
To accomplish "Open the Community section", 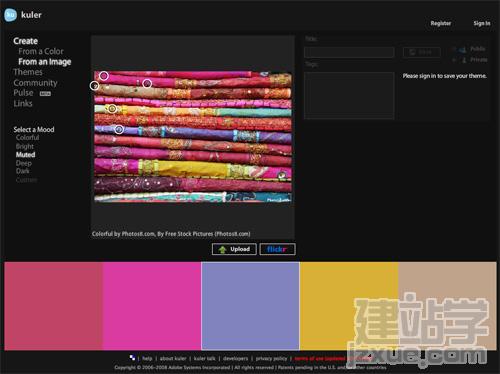I will point(35,83).
